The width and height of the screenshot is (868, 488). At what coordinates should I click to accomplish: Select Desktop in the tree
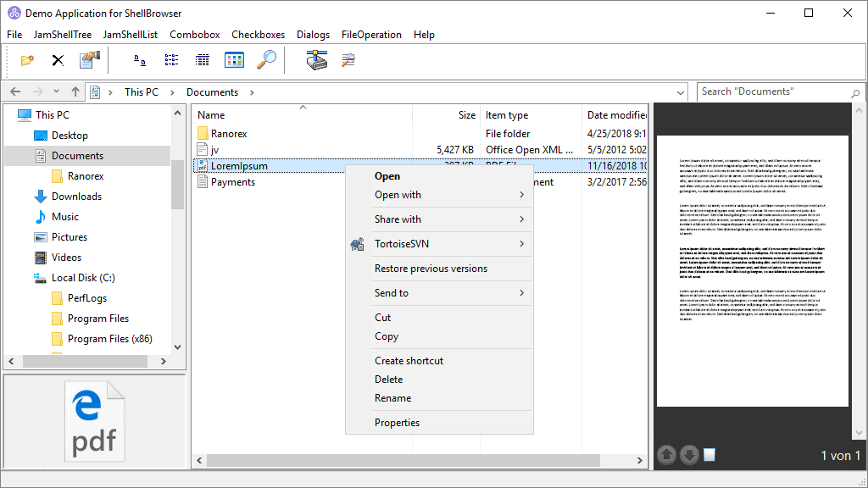[x=70, y=136]
